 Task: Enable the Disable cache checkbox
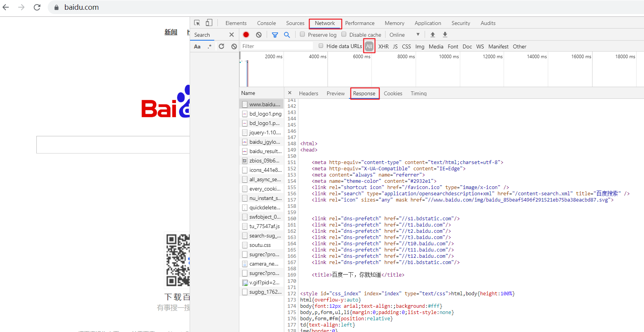pos(344,34)
